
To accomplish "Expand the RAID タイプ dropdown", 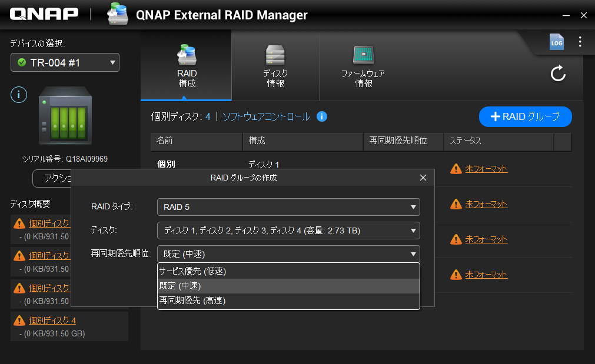I will click(288, 207).
